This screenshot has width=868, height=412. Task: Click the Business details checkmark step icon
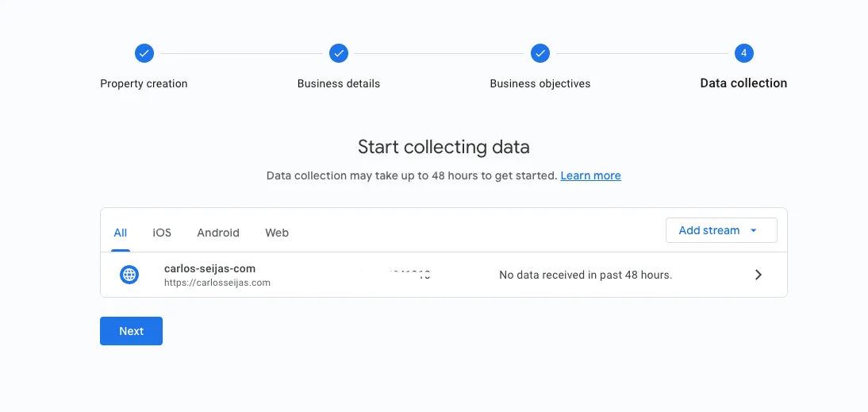tap(339, 53)
